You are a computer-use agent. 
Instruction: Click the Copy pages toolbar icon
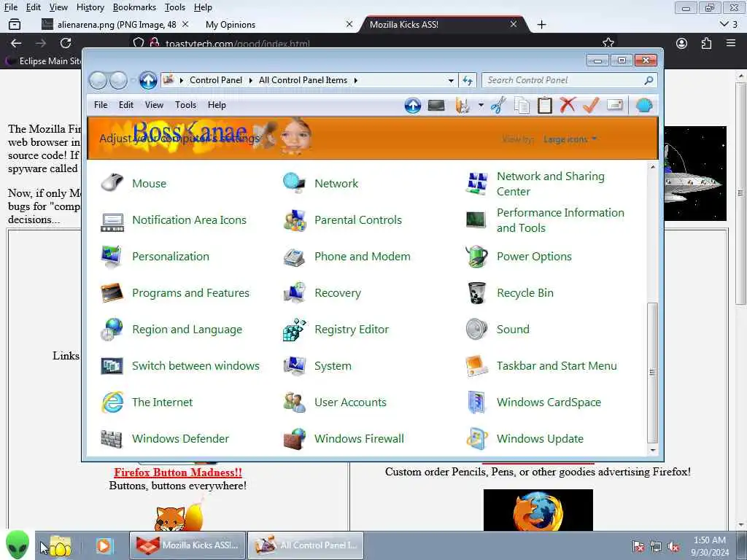[522, 105]
